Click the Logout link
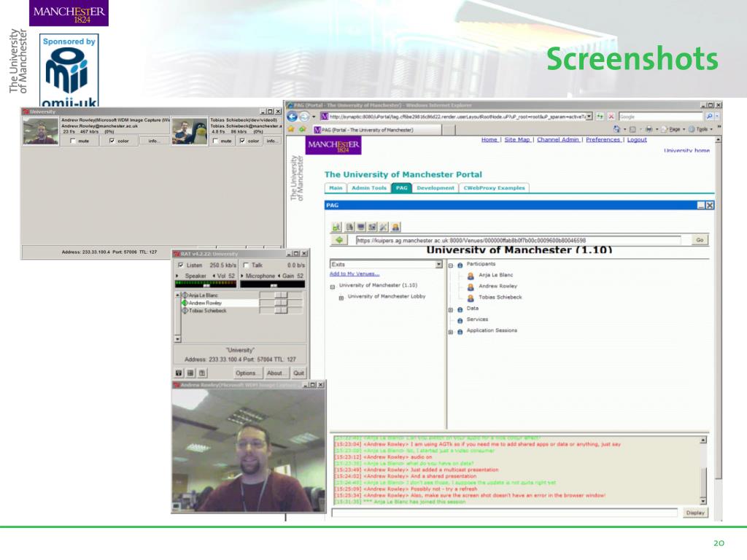Image resolution: width=747 pixels, height=560 pixels. tap(637, 139)
